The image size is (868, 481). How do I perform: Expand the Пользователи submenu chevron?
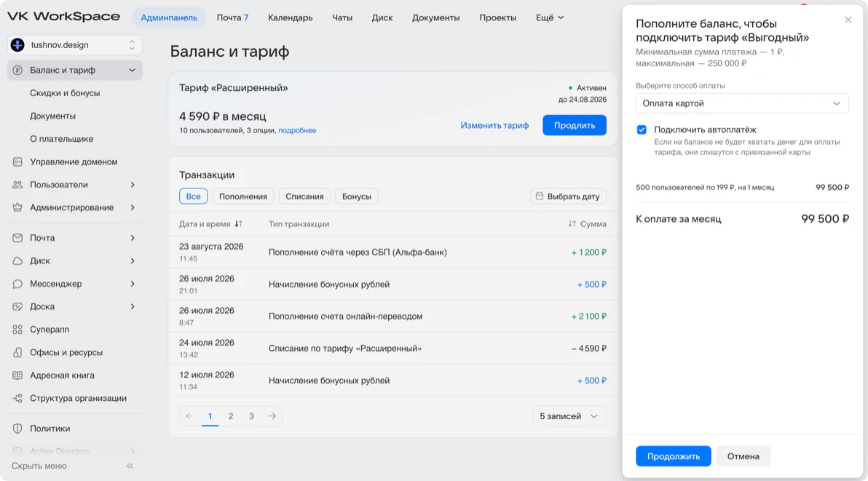point(133,185)
